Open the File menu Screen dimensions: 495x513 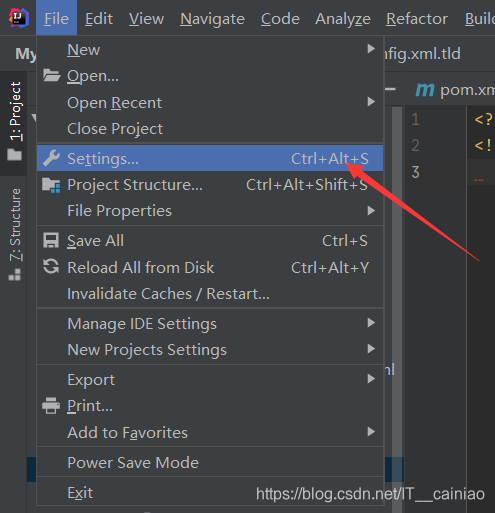(56, 18)
